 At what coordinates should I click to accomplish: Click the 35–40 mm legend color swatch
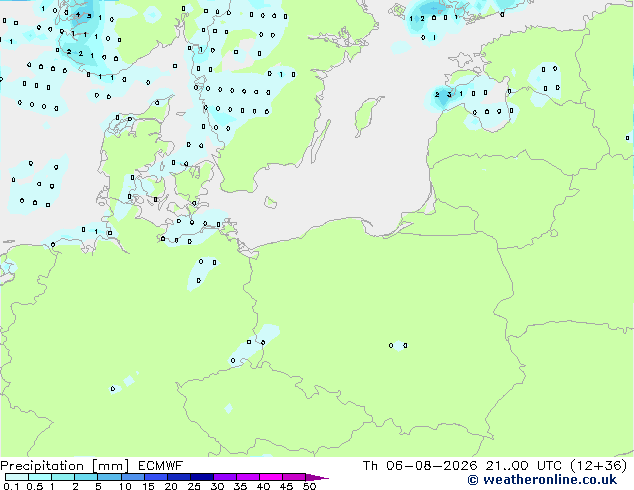tap(247, 477)
